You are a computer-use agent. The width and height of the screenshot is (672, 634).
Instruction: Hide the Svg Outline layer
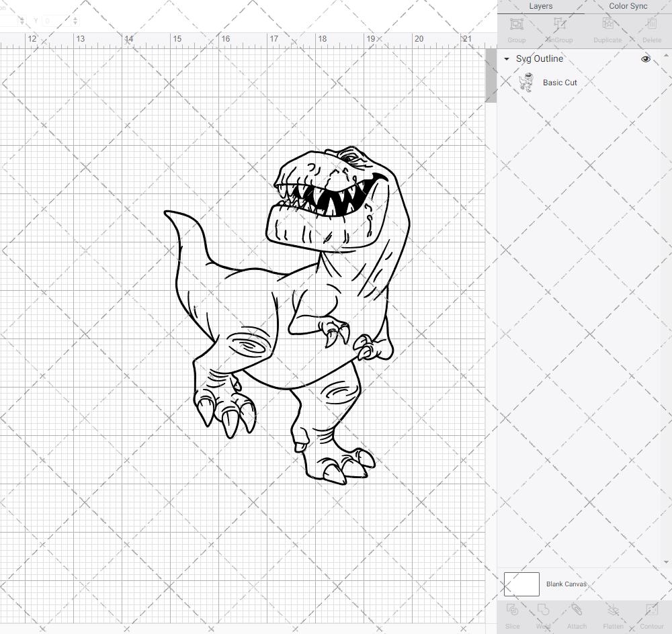[645, 59]
